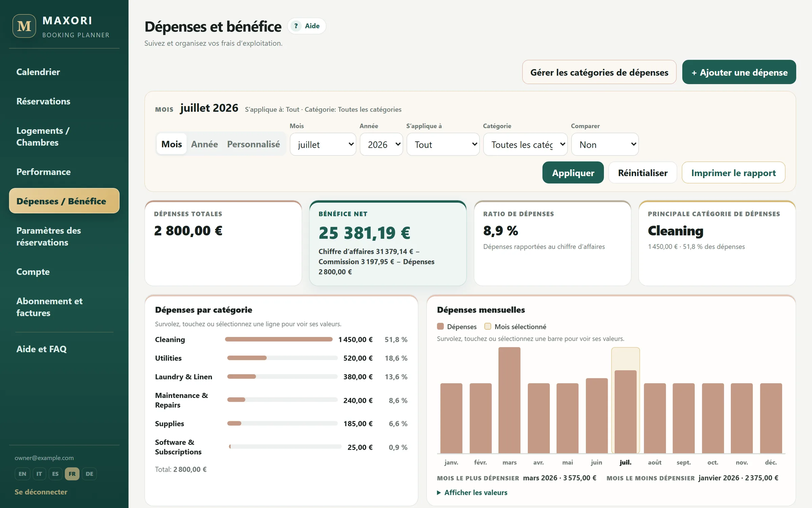Image resolution: width=812 pixels, height=508 pixels.
Task: Click janvier 2026 · 2 375,00 € value
Action: click(x=738, y=478)
